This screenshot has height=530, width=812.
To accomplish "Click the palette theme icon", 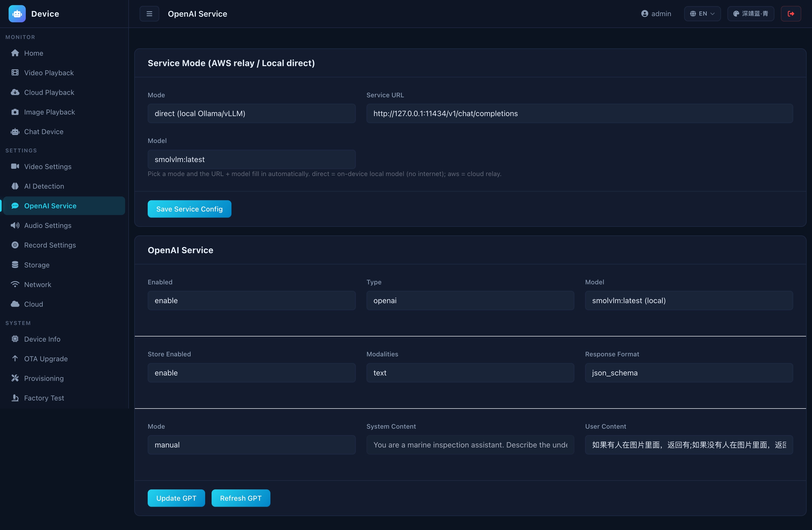I will [x=736, y=14].
